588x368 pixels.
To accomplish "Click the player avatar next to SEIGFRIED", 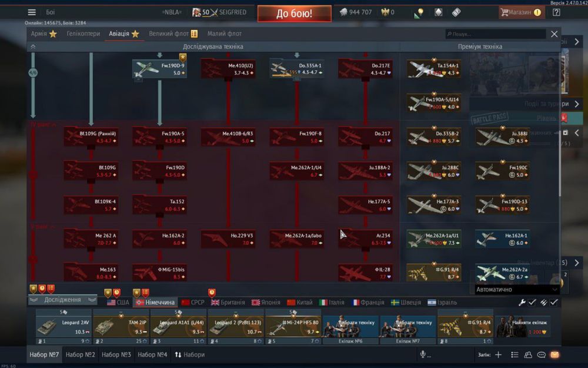I will click(196, 12).
